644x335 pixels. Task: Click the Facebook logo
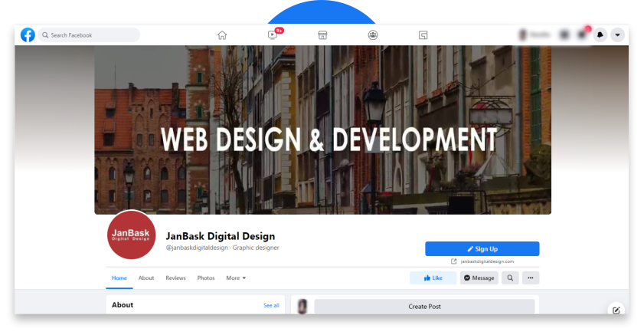[x=28, y=35]
